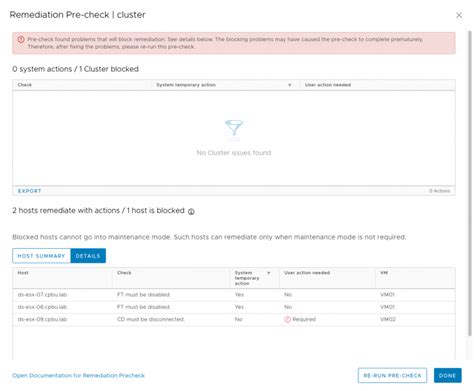The width and height of the screenshot is (474, 391).
Task: Click the Re-run Pre-check button
Action: pos(392,375)
